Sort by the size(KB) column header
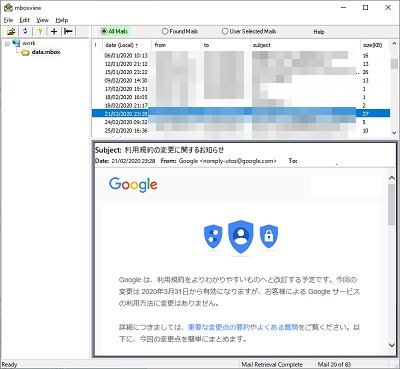 point(374,45)
